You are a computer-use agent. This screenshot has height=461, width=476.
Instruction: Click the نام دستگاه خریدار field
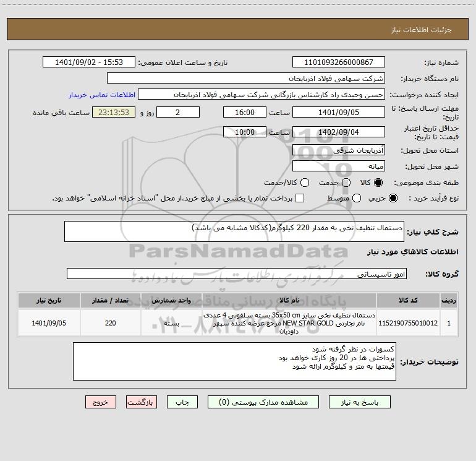point(246,78)
